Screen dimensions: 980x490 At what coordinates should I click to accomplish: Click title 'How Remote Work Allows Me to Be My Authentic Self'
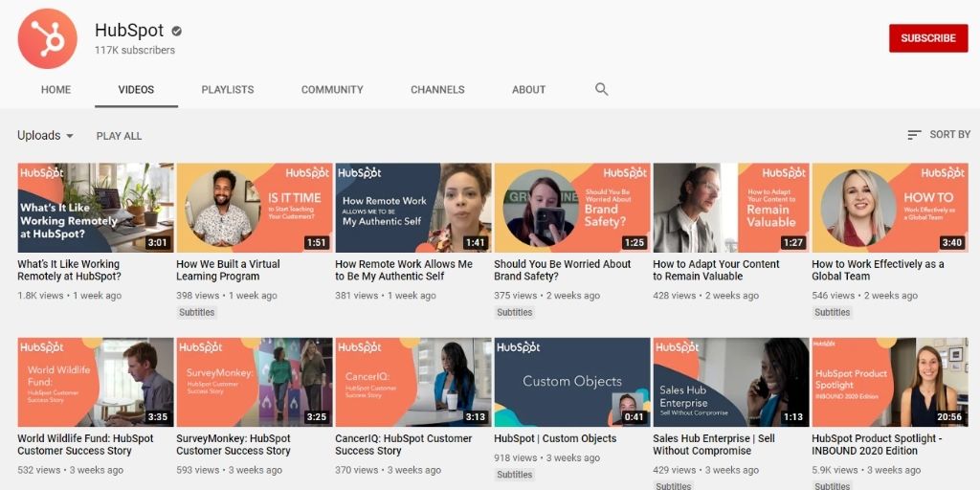pyautogui.click(x=404, y=270)
